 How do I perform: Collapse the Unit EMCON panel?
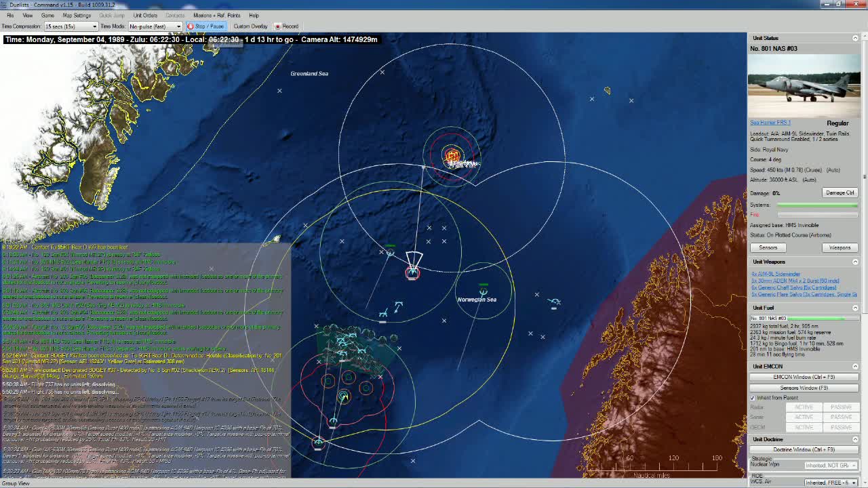(x=855, y=366)
